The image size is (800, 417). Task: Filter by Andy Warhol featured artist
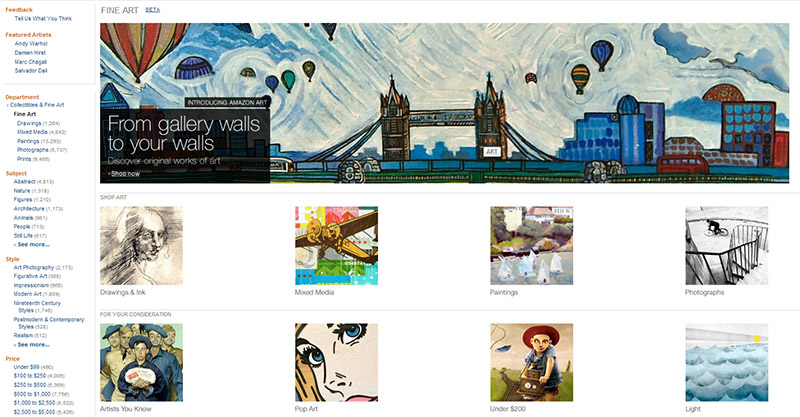31,44
